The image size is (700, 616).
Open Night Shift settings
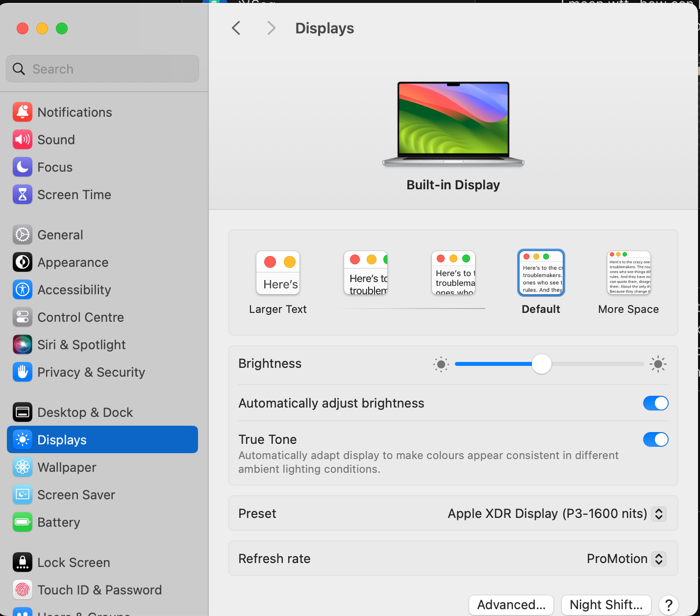pyautogui.click(x=606, y=605)
